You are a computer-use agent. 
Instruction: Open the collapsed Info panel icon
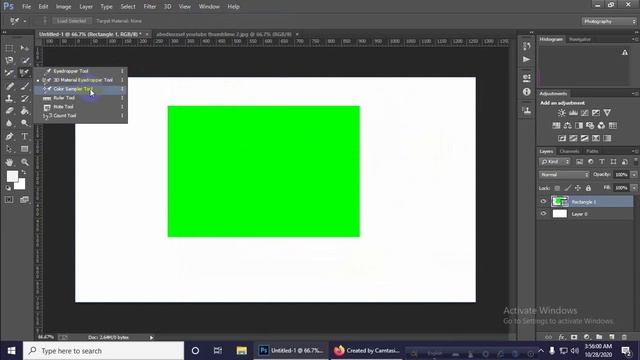tap(527, 92)
